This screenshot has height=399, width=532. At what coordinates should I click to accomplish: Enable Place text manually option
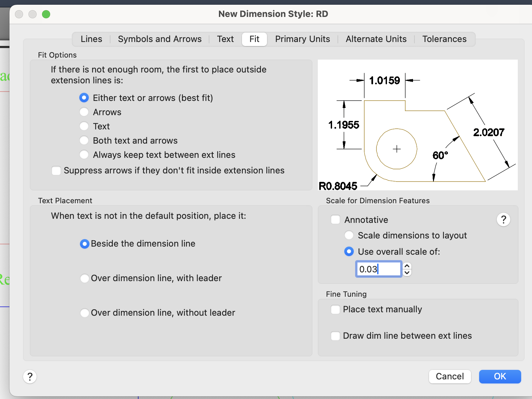click(335, 310)
